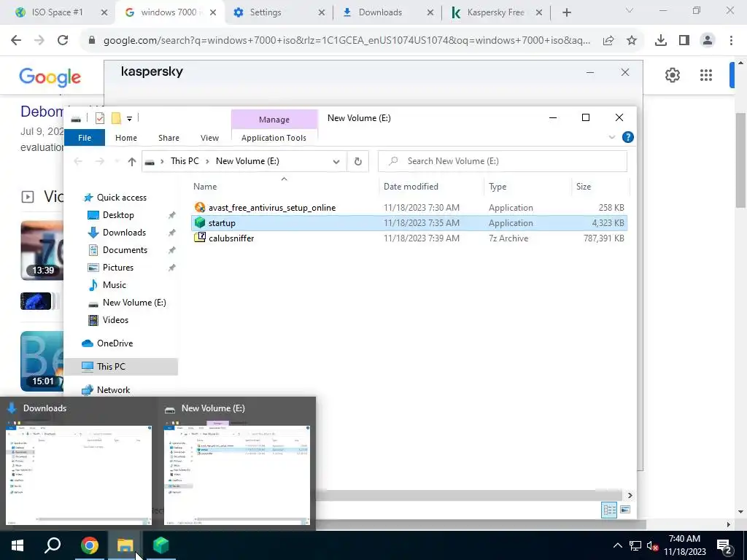Open the View ribbon tab
This screenshot has height=560, width=747.
[x=209, y=138]
